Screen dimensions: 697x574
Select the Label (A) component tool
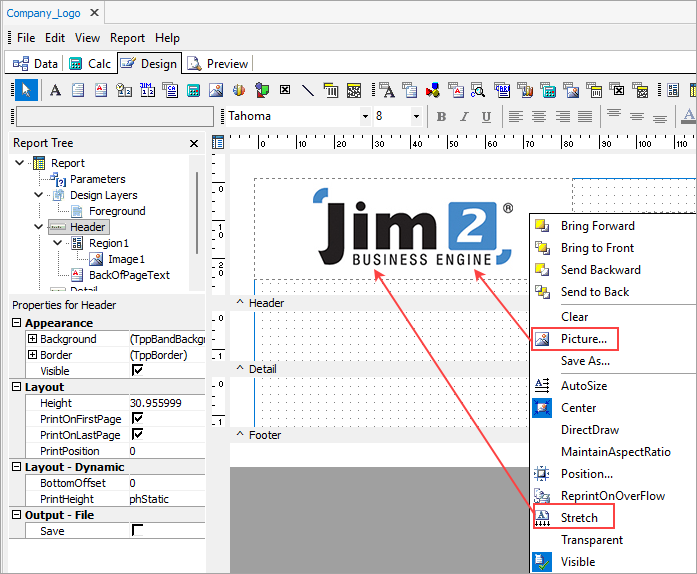[x=55, y=90]
